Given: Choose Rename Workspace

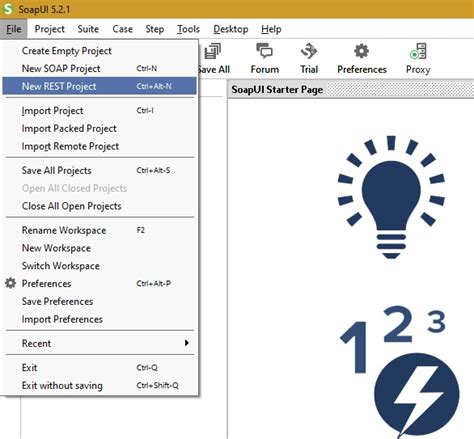Looking at the screenshot, I should coord(99,230).
